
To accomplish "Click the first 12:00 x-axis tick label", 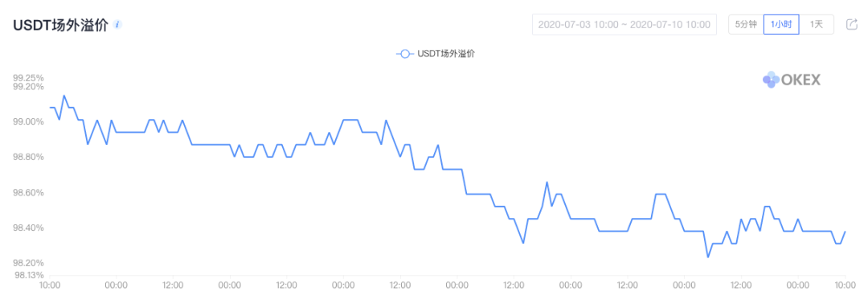I will (173, 286).
